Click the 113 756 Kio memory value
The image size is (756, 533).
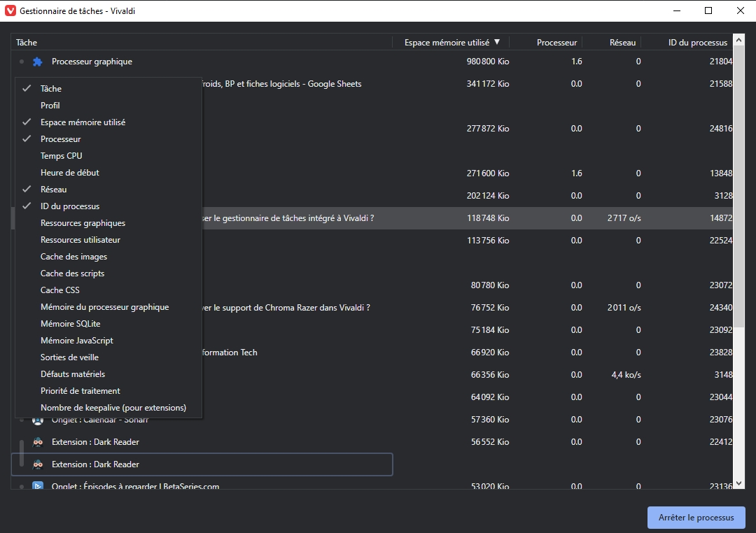pos(487,241)
